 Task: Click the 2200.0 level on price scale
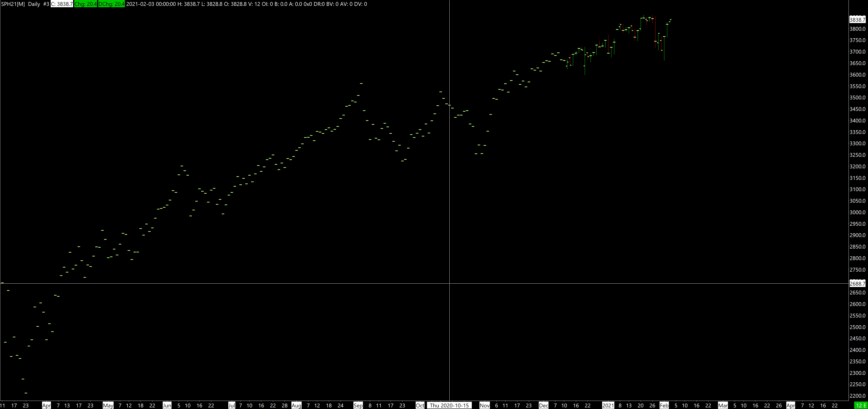(x=857, y=396)
